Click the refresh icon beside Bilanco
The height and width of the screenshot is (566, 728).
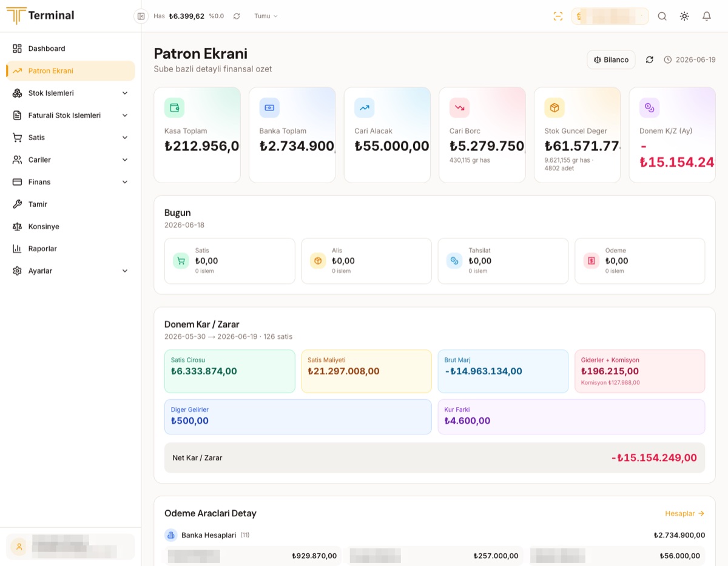point(649,59)
